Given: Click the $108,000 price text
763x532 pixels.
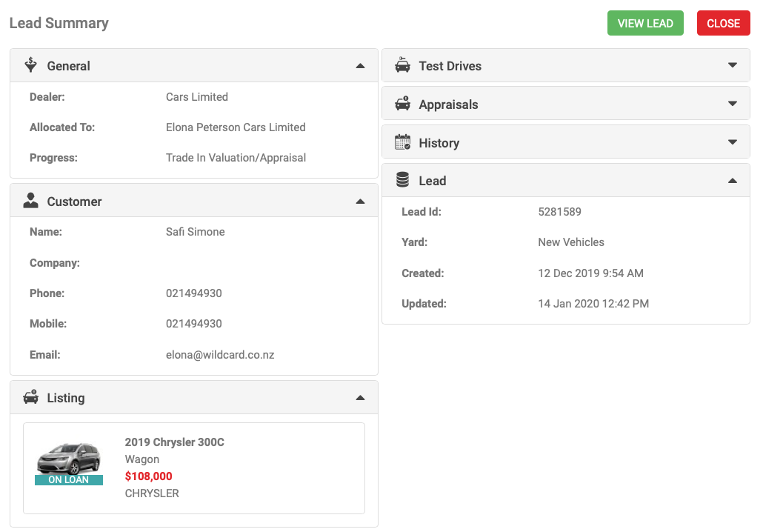Looking at the screenshot, I should pos(148,476).
